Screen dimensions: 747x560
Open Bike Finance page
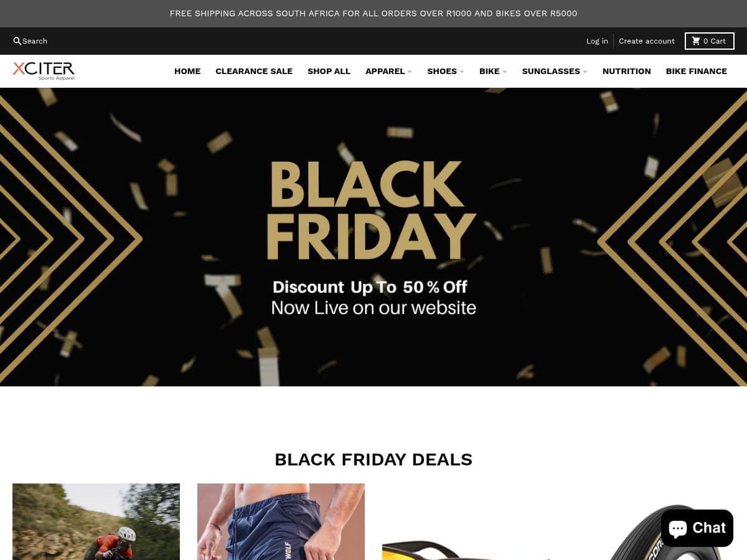tap(697, 72)
